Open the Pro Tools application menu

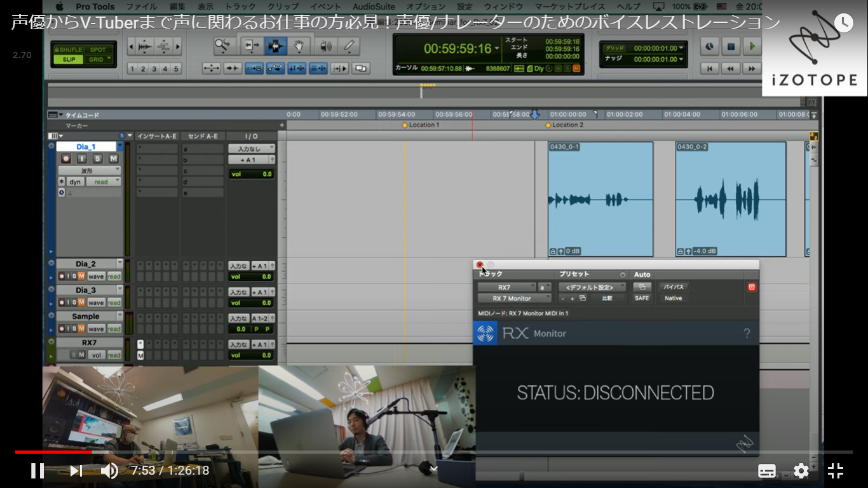click(95, 6)
